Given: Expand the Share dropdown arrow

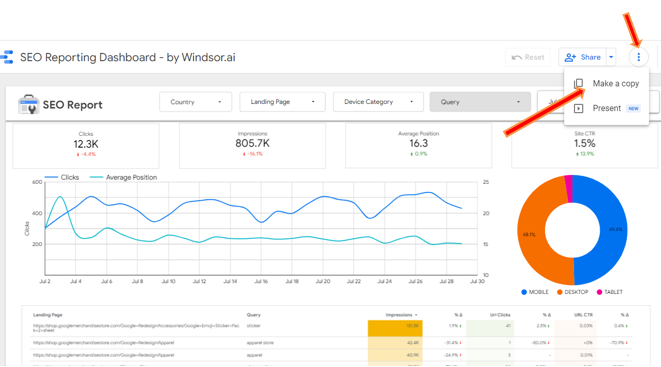Looking at the screenshot, I should coord(611,57).
